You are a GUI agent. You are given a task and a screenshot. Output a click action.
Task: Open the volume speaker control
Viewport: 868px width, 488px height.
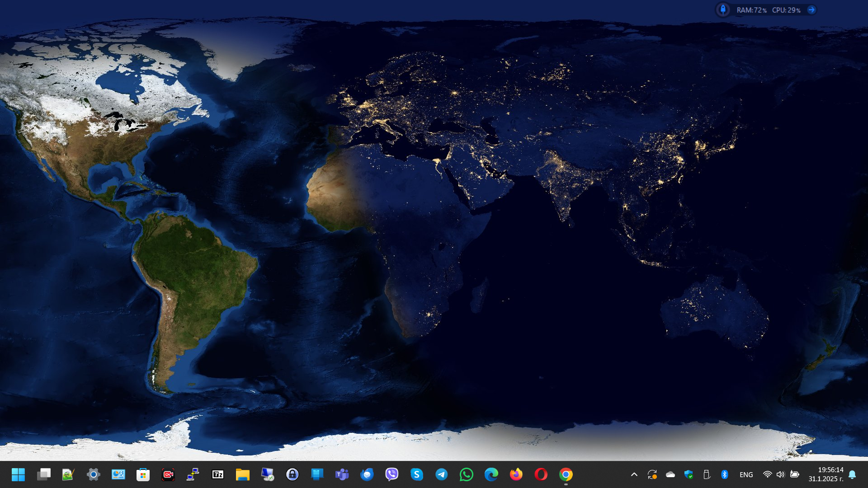(781, 474)
